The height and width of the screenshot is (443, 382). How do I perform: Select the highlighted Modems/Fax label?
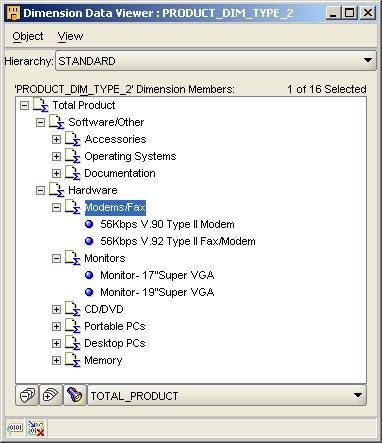tap(115, 207)
